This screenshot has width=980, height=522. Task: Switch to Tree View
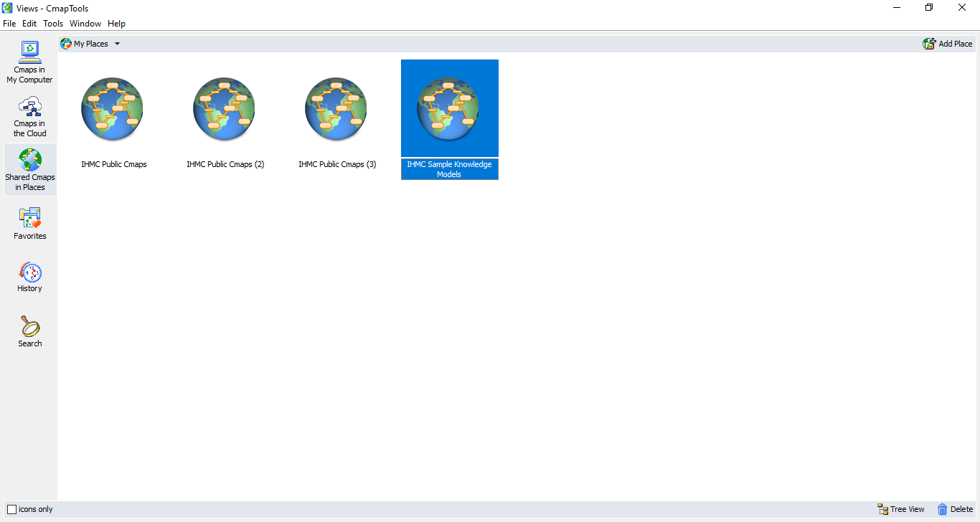pos(901,509)
